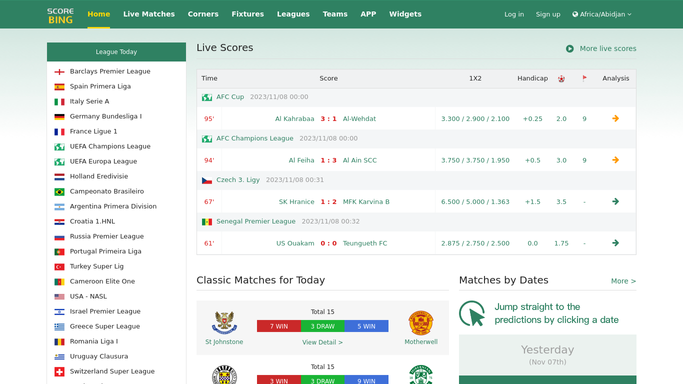Click Al-Wehdat team name

point(359,119)
